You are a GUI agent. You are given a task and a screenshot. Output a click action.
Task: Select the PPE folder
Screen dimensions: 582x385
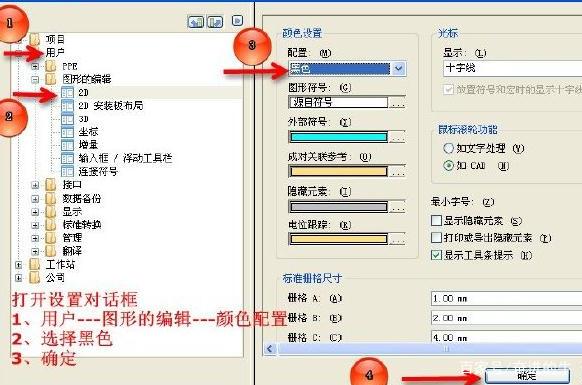(x=69, y=66)
